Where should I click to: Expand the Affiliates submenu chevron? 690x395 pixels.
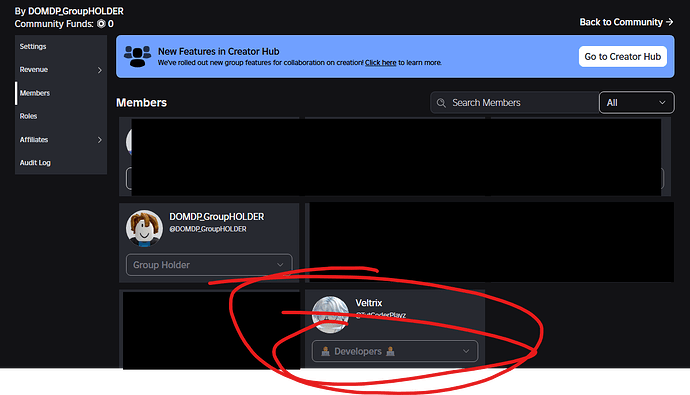tap(99, 140)
